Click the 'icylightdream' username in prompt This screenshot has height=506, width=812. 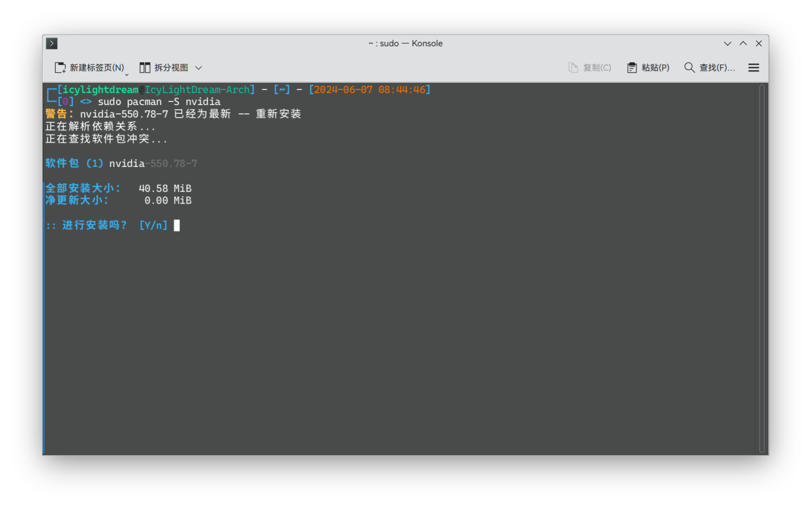click(100, 89)
